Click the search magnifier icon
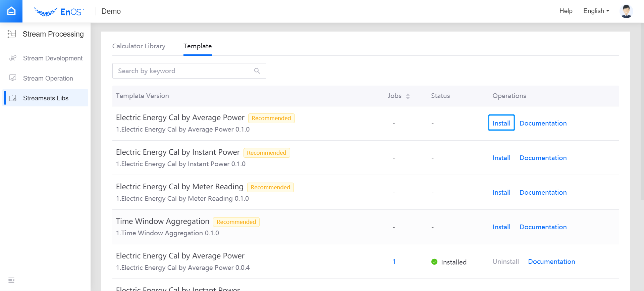The width and height of the screenshot is (644, 291). coord(257,71)
